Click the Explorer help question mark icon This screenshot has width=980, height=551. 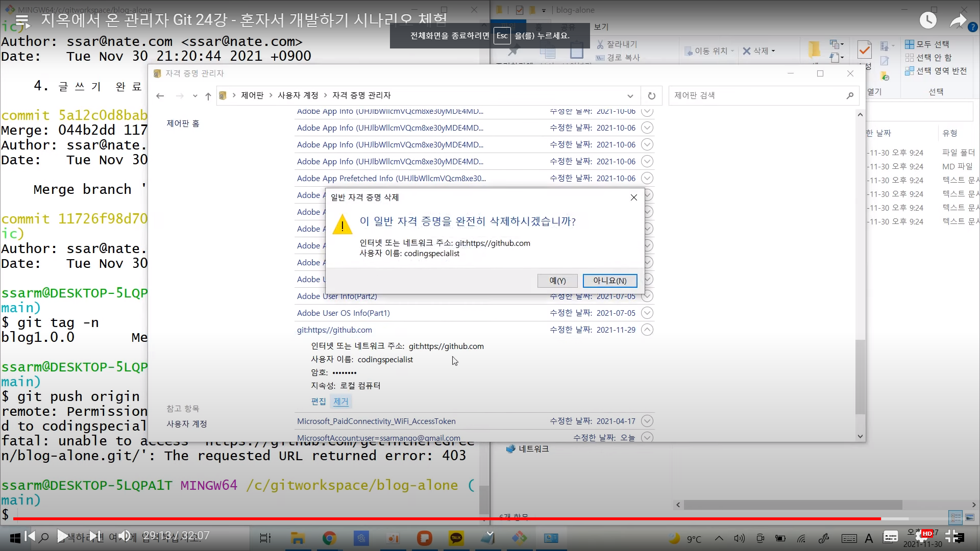[x=973, y=27]
